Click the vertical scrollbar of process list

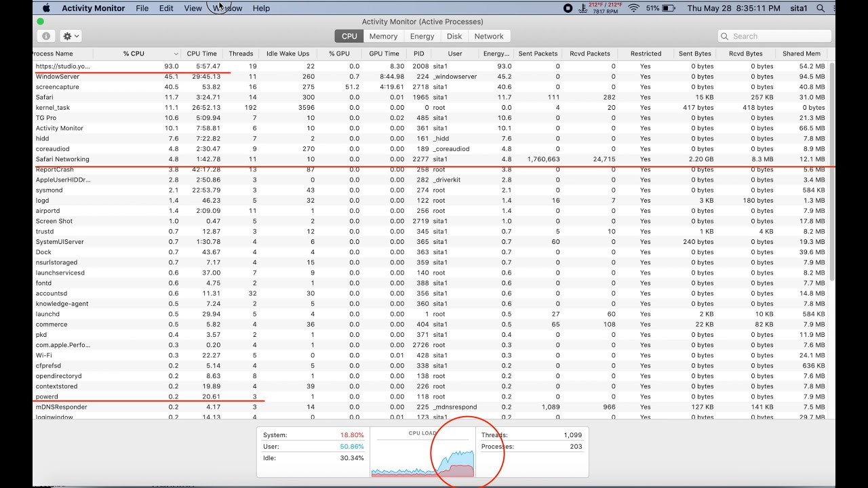(x=831, y=173)
